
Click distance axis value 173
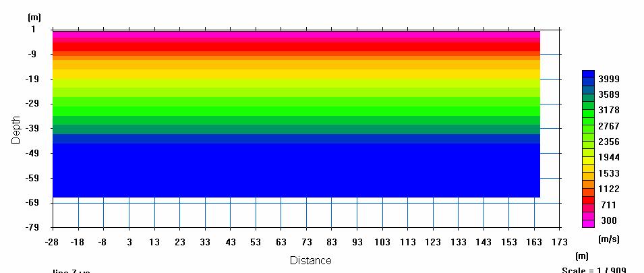560,242
